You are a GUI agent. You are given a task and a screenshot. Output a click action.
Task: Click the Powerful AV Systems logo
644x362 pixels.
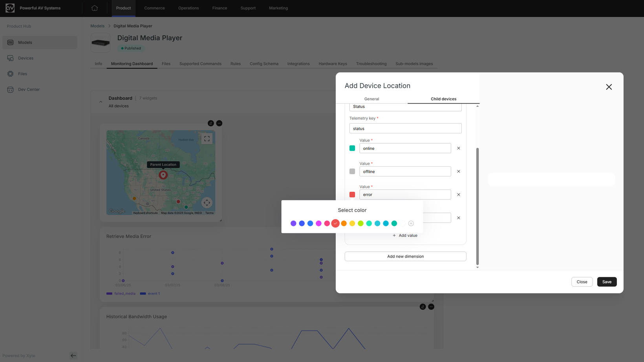(10, 8)
